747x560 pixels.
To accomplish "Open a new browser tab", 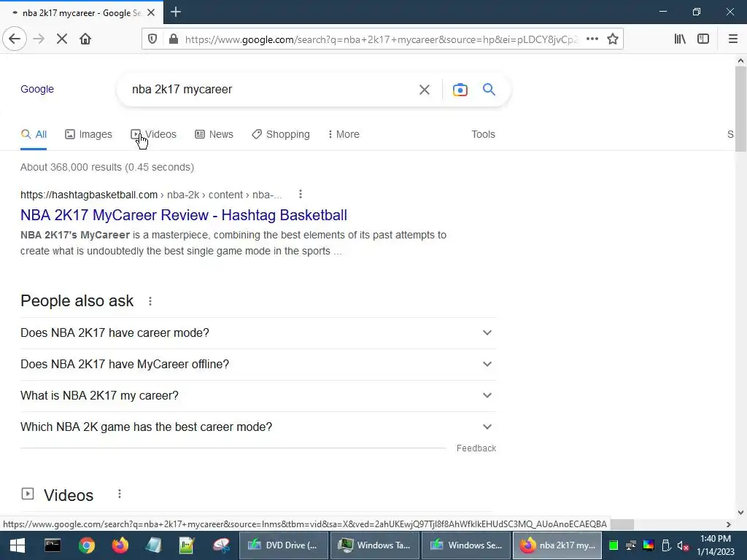I will pyautogui.click(x=176, y=12).
